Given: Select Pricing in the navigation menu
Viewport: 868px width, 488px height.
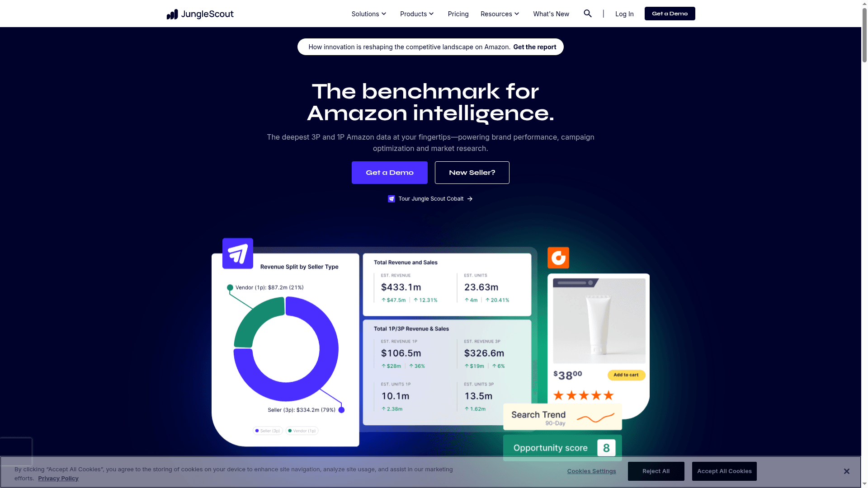Looking at the screenshot, I should [458, 14].
